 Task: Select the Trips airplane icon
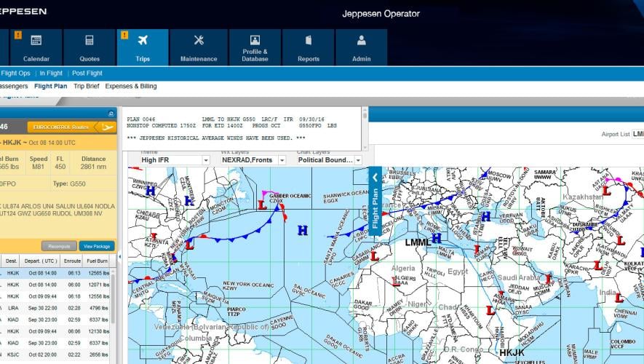tap(143, 41)
